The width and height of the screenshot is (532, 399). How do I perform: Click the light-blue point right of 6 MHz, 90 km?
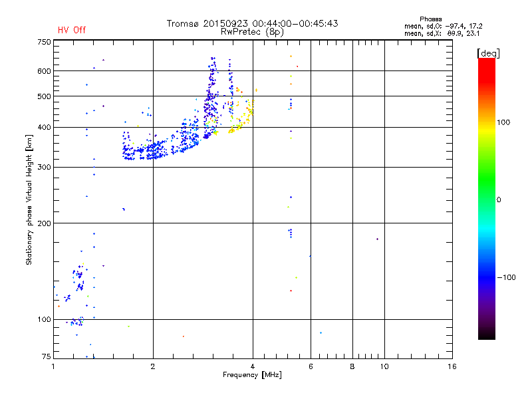click(321, 333)
